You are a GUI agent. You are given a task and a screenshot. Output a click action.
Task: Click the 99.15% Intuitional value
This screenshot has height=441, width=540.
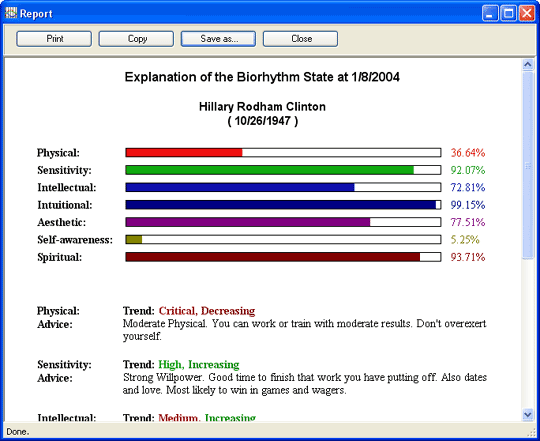click(x=468, y=205)
